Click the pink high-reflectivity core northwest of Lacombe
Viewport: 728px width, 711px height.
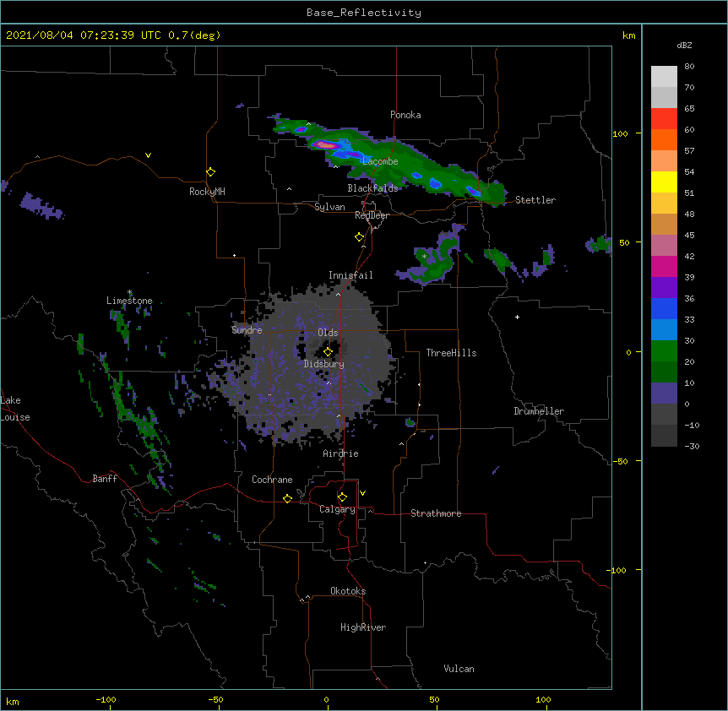pos(328,145)
